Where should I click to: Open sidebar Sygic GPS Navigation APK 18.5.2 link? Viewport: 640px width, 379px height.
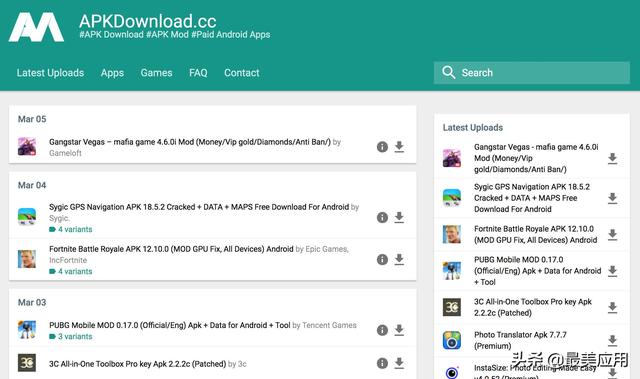[532, 198]
